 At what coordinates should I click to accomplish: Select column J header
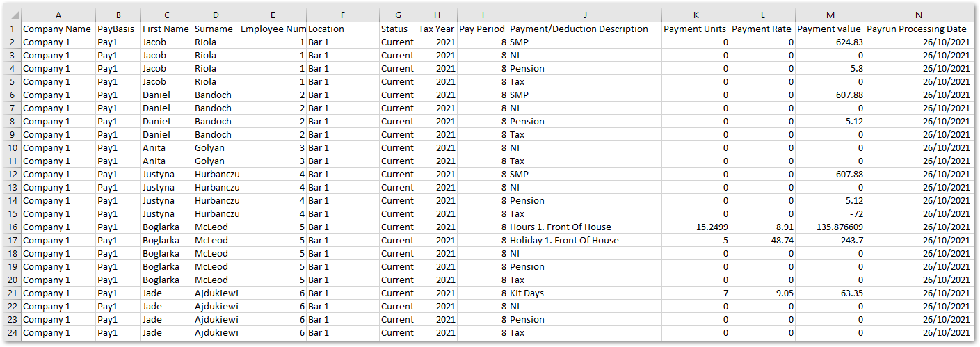click(584, 15)
